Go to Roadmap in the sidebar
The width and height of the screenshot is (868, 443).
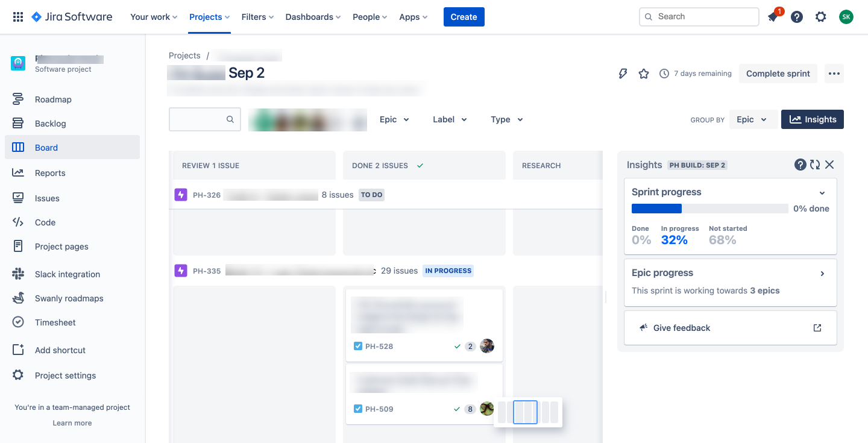(72, 99)
